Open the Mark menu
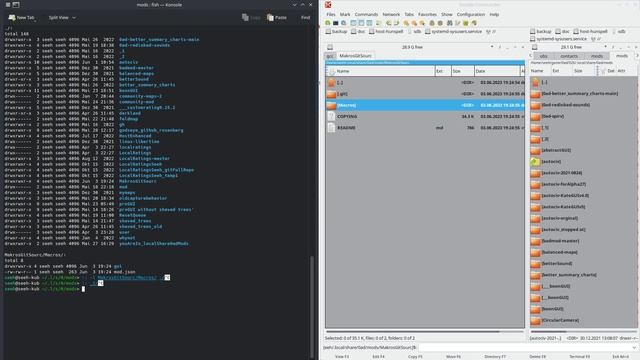The height and width of the screenshot is (360, 640). pos(345,14)
